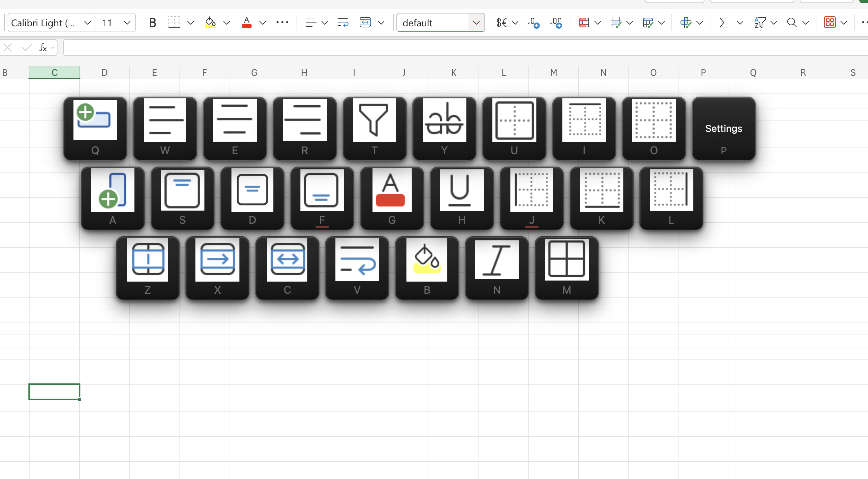This screenshot has height=479, width=868.
Task: Click the red add-ins grid icon
Action: pyautogui.click(x=830, y=23)
